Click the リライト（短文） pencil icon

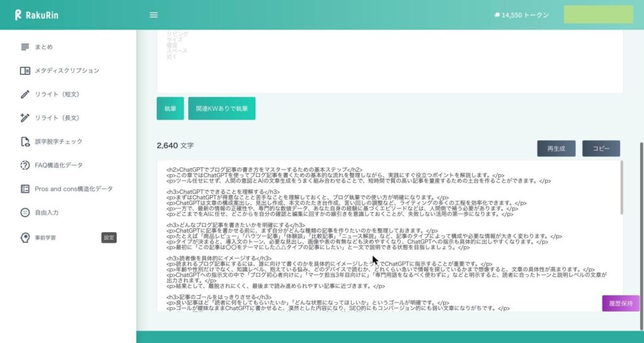tap(25, 94)
